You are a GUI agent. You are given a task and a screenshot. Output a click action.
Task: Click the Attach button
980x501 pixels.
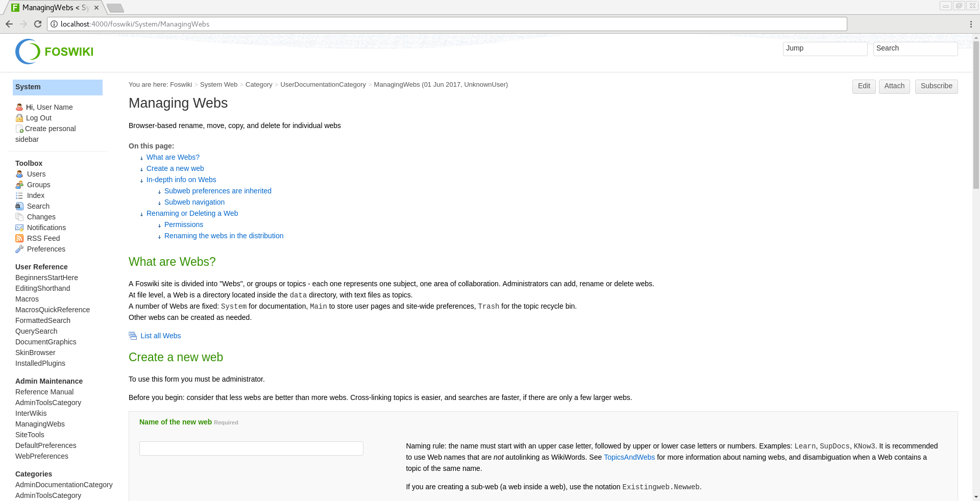pos(894,86)
